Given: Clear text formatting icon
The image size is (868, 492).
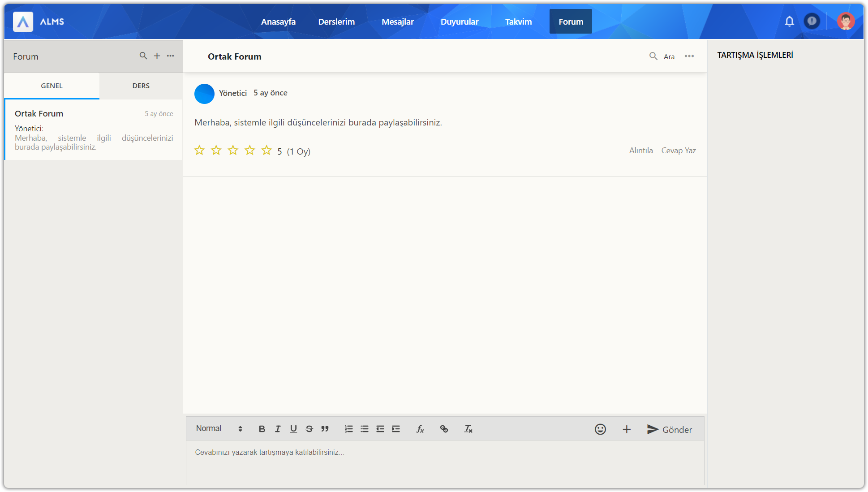Looking at the screenshot, I should (x=468, y=429).
